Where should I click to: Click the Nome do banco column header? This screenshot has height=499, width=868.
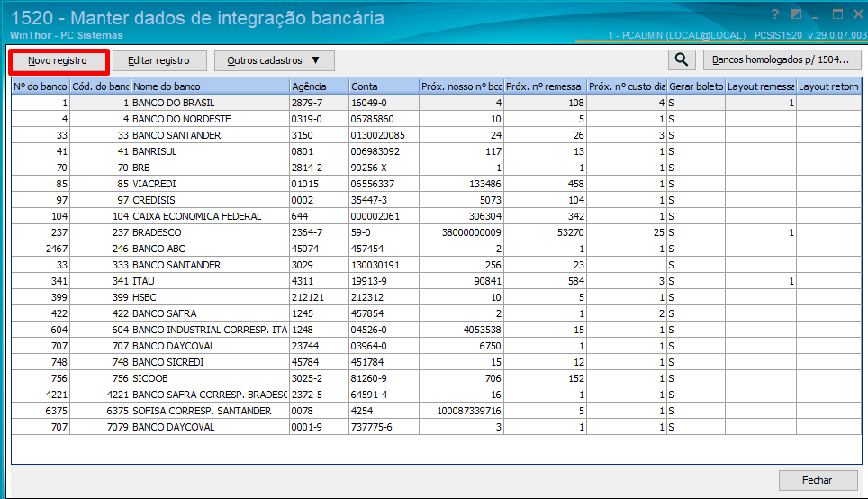pyautogui.click(x=210, y=86)
